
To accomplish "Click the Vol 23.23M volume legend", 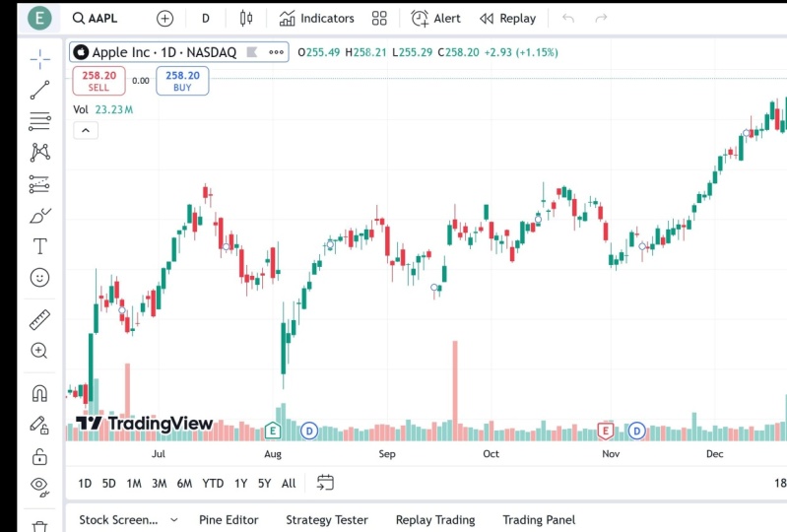I will [102, 109].
